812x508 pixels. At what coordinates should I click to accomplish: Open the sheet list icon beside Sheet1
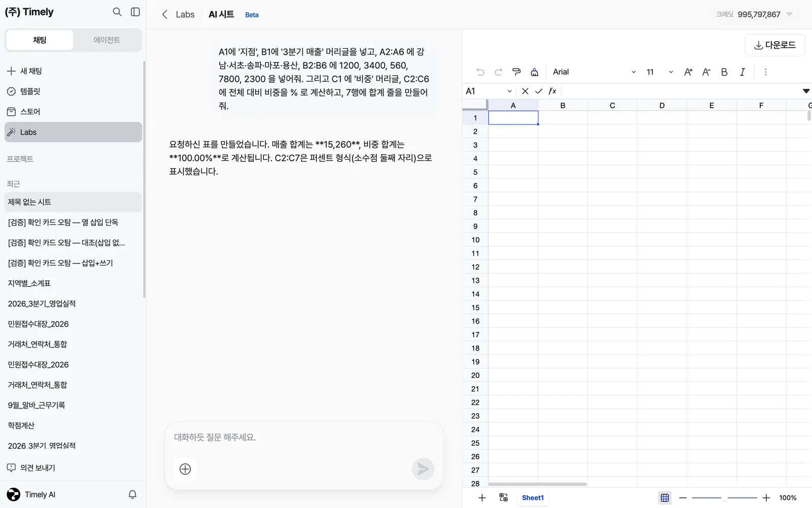pyautogui.click(x=503, y=497)
